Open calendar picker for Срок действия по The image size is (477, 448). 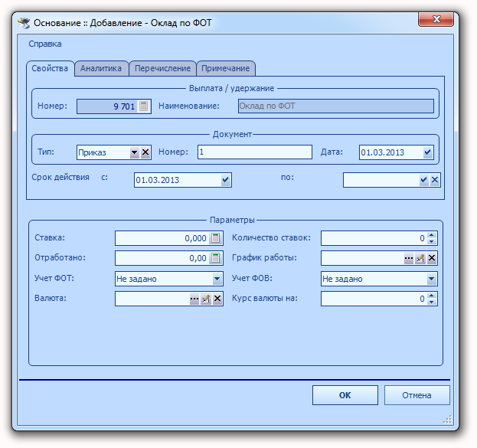pos(423,180)
